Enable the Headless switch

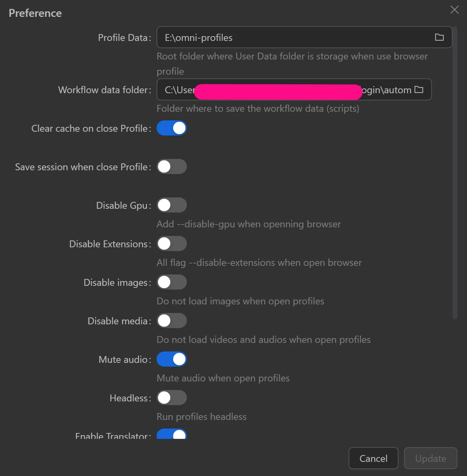pos(172,397)
